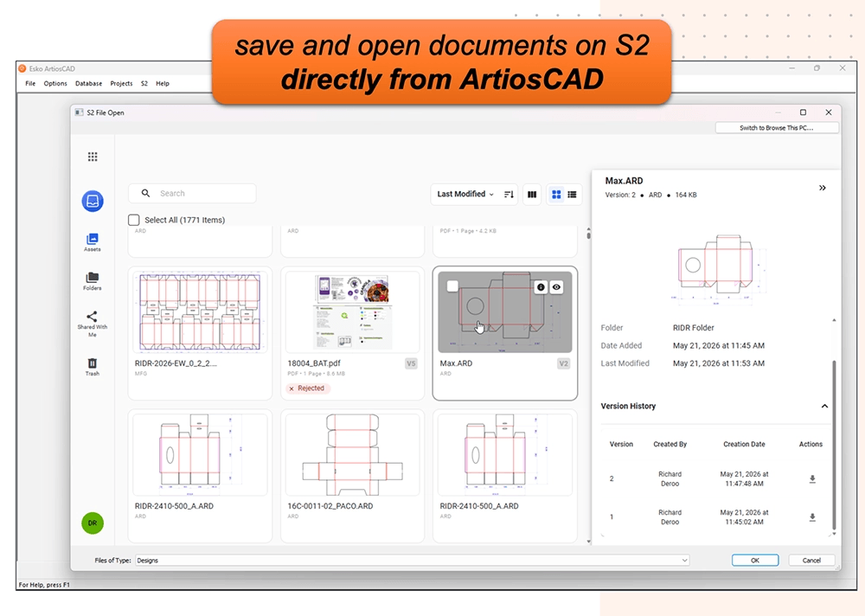
Task: Preview Max.ARD with eye icon
Action: [x=556, y=287]
